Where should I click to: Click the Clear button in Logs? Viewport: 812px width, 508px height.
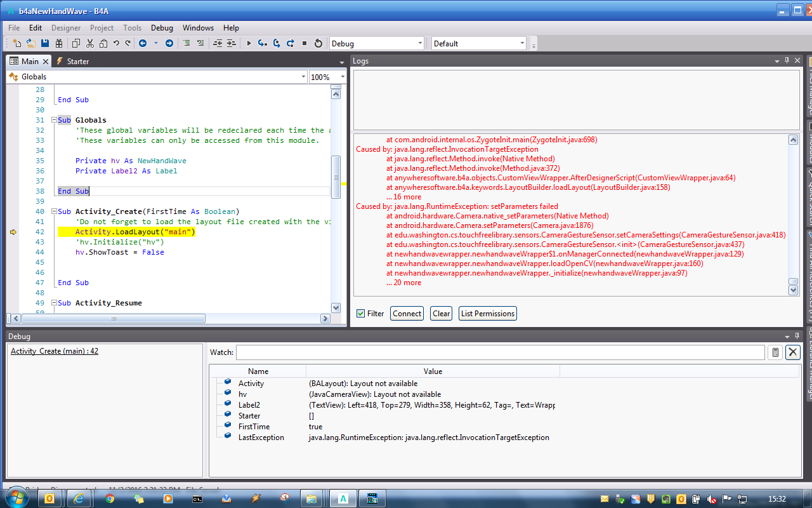(x=441, y=313)
